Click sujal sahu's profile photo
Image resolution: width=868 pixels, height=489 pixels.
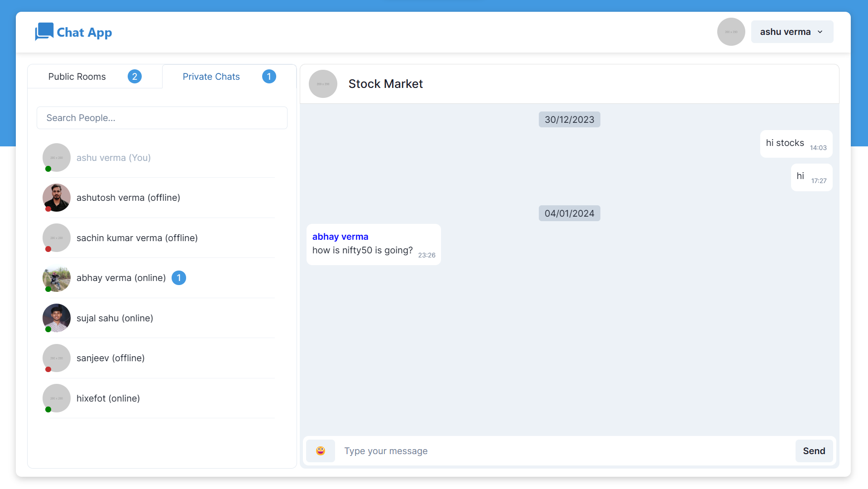tap(57, 318)
